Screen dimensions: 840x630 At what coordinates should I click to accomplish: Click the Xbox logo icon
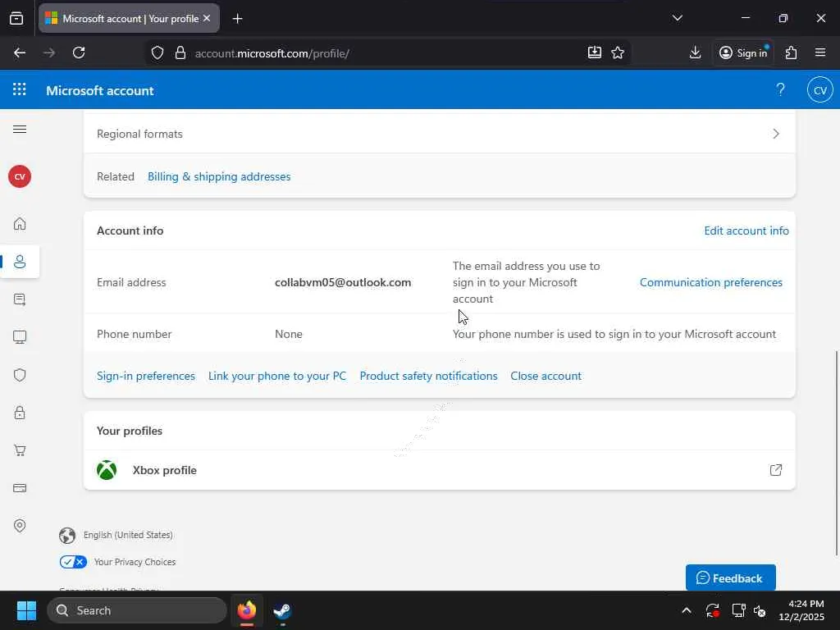(x=107, y=470)
